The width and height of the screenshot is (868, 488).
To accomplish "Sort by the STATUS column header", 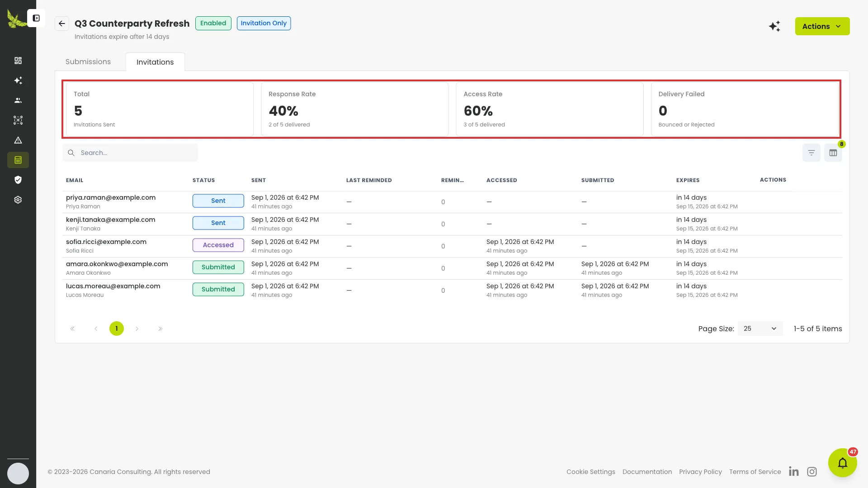I will point(204,180).
